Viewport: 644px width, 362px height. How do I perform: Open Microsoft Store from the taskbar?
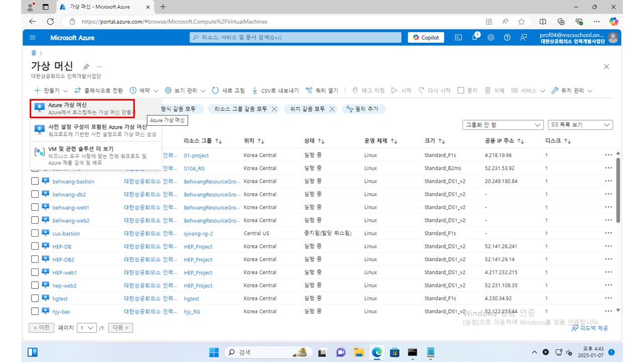tap(394, 352)
